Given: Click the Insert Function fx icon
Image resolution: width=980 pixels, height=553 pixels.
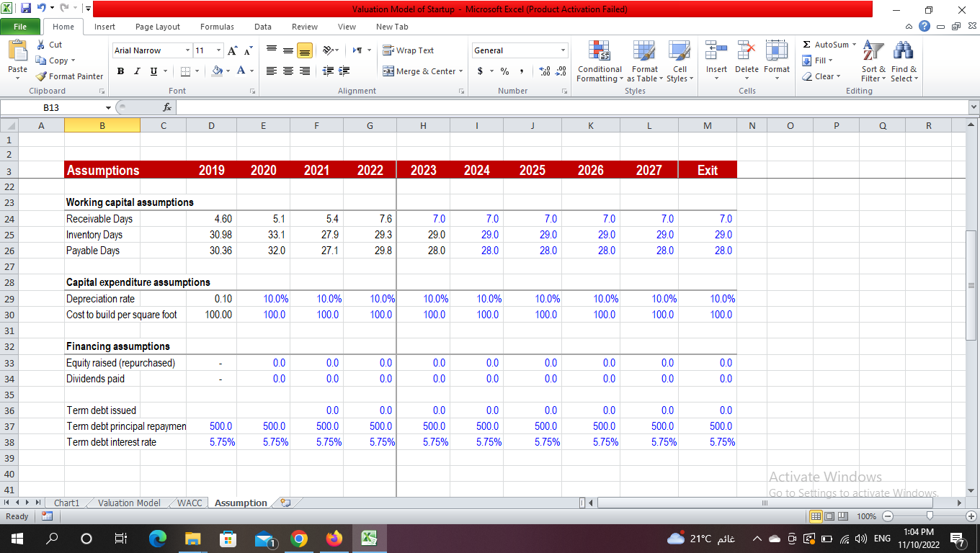Looking at the screenshot, I should [167, 106].
